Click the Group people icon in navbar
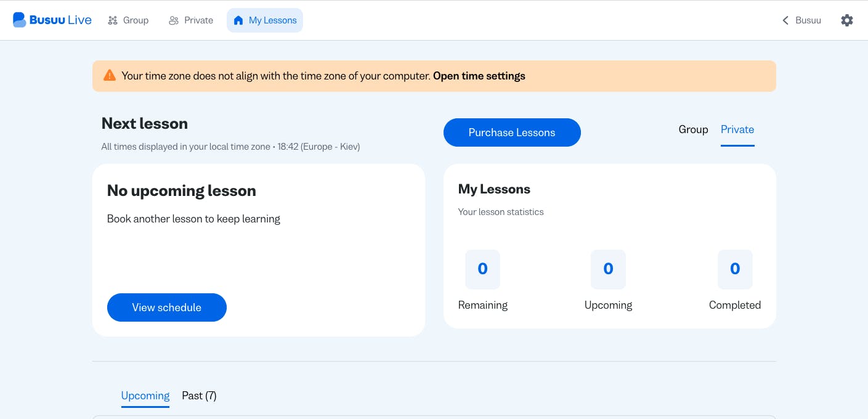 113,20
